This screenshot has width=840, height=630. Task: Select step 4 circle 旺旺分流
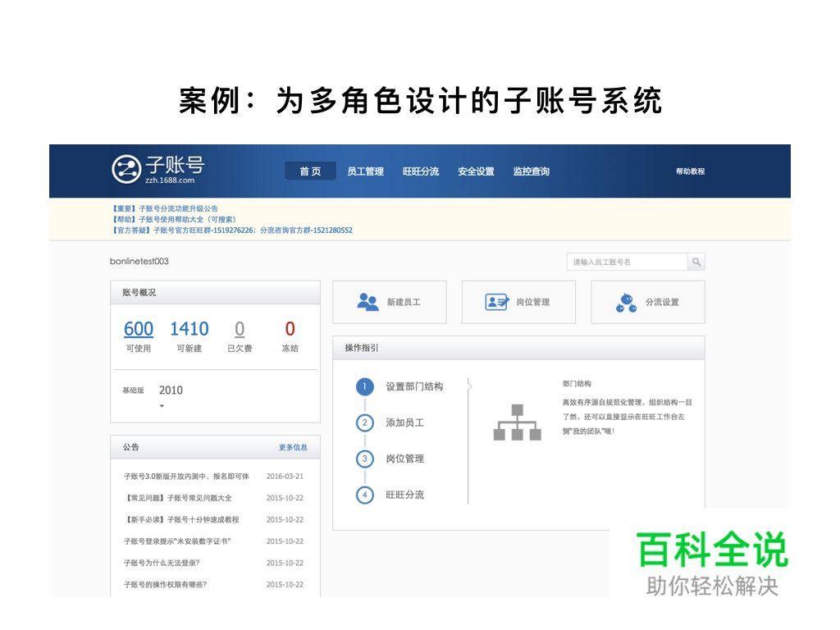click(365, 495)
